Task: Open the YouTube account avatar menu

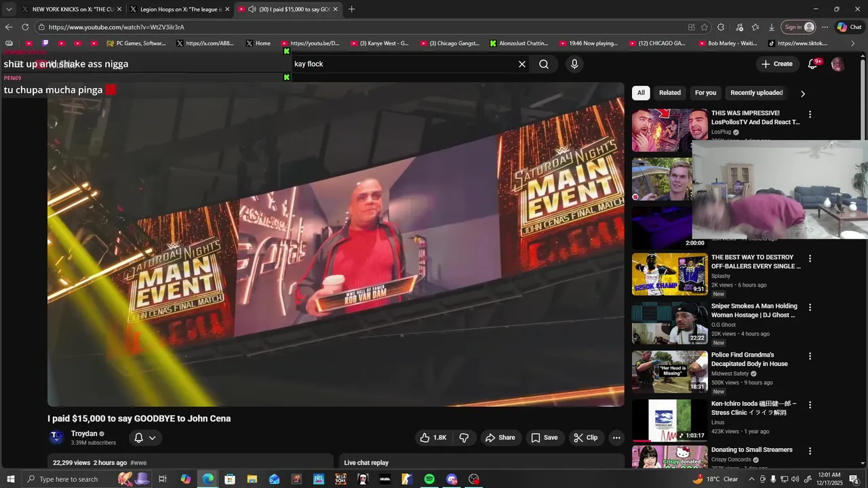Action: [x=837, y=64]
